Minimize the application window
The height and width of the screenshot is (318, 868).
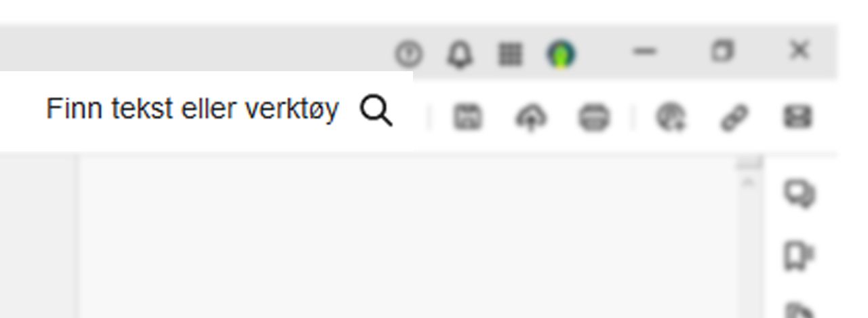[645, 52]
